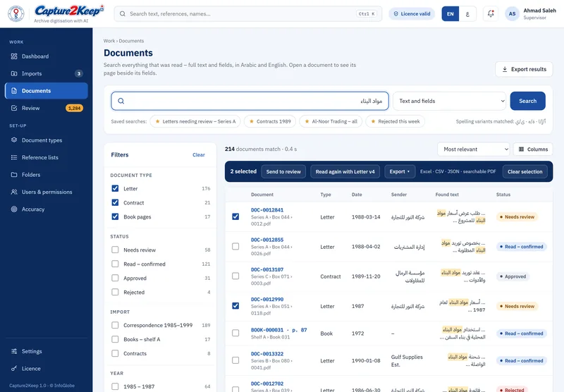564x392 pixels.
Task: Click the star on Rejected this week chip
Action: click(x=373, y=121)
